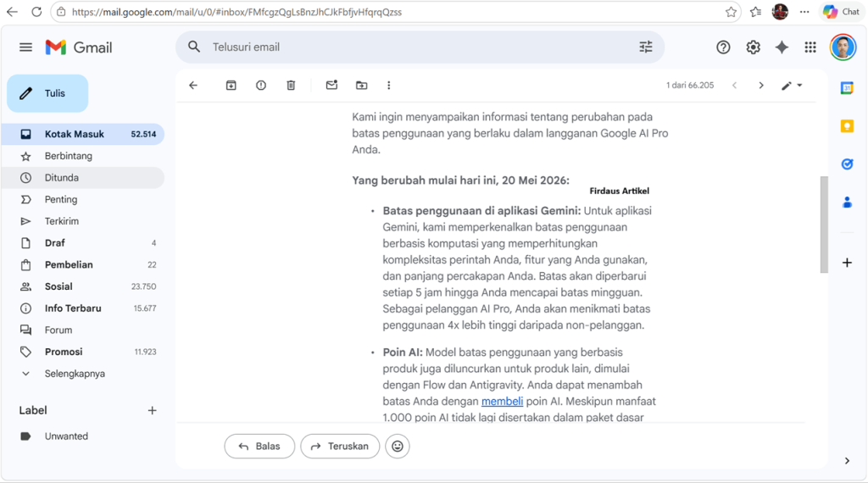Viewport: 868px width, 483px height.
Task: Open the membeli link
Action: [x=502, y=401]
